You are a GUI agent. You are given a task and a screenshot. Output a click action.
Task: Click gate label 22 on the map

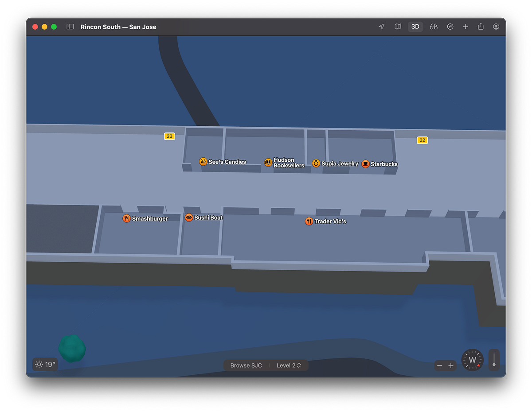tap(422, 140)
